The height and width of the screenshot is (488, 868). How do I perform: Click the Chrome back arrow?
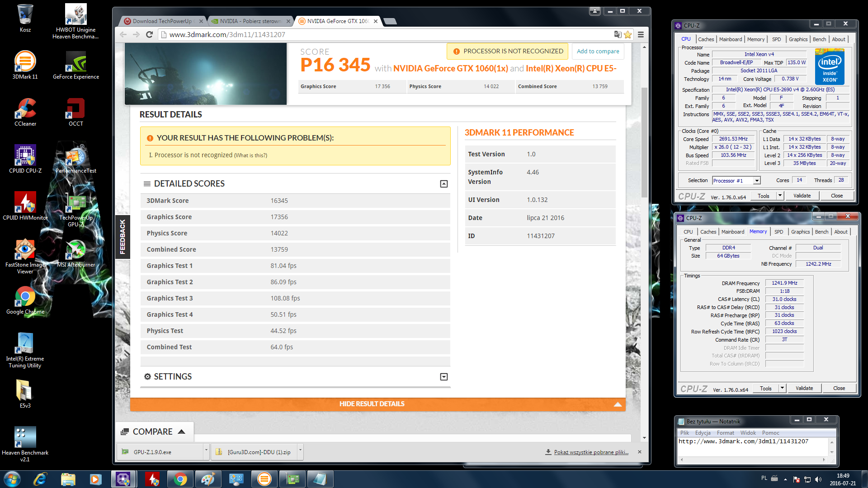123,34
